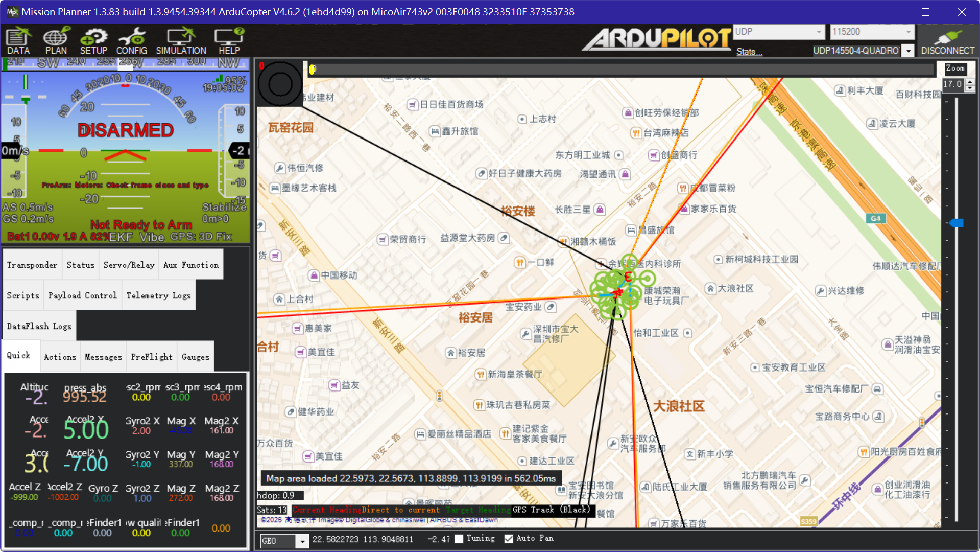
Task: Open the Stats... link
Action: 749,51
